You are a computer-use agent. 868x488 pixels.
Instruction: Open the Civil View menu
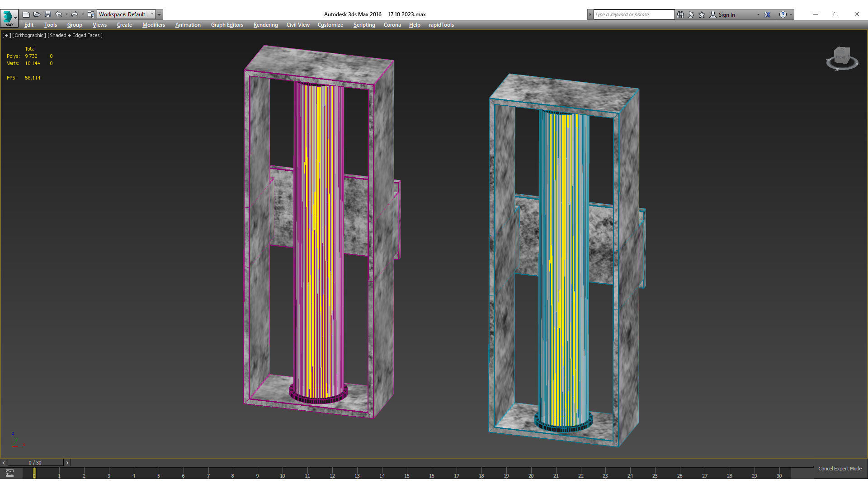(298, 25)
